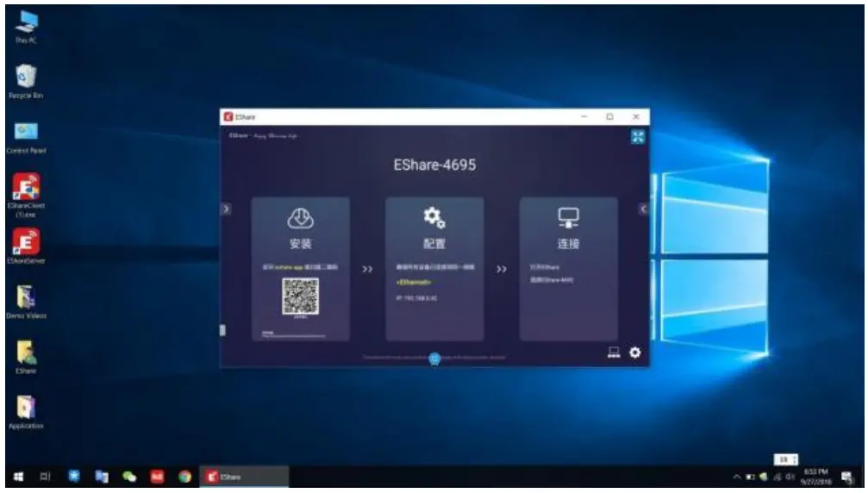
Task: Select the EShareClient desktop shortcut
Action: click(x=26, y=195)
